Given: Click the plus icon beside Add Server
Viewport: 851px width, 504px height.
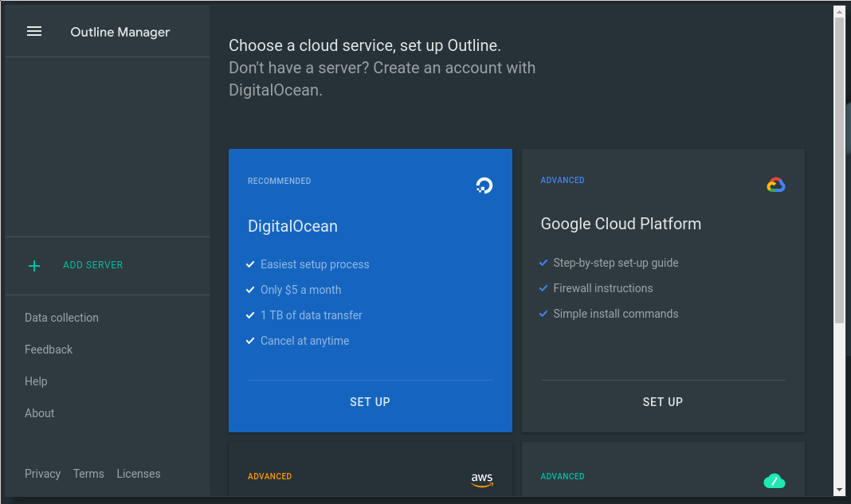Looking at the screenshot, I should [x=34, y=266].
